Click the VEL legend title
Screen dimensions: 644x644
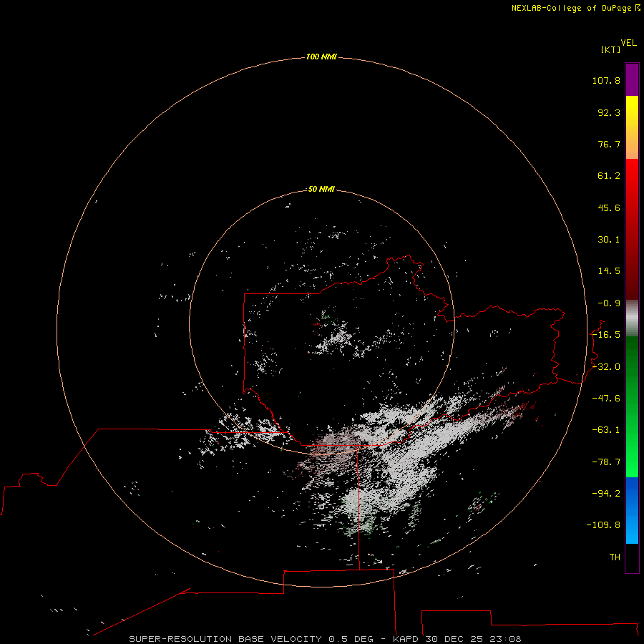pyautogui.click(x=628, y=43)
